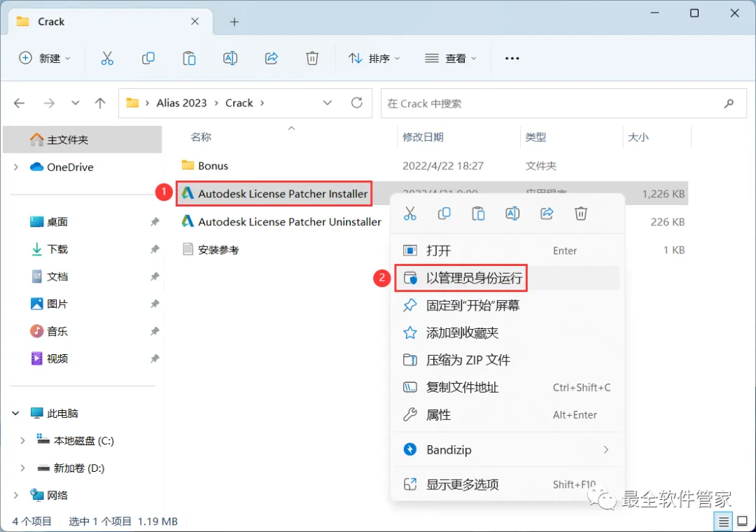The image size is (756, 532).
Task: Open a new tab with plus button
Action: [234, 22]
